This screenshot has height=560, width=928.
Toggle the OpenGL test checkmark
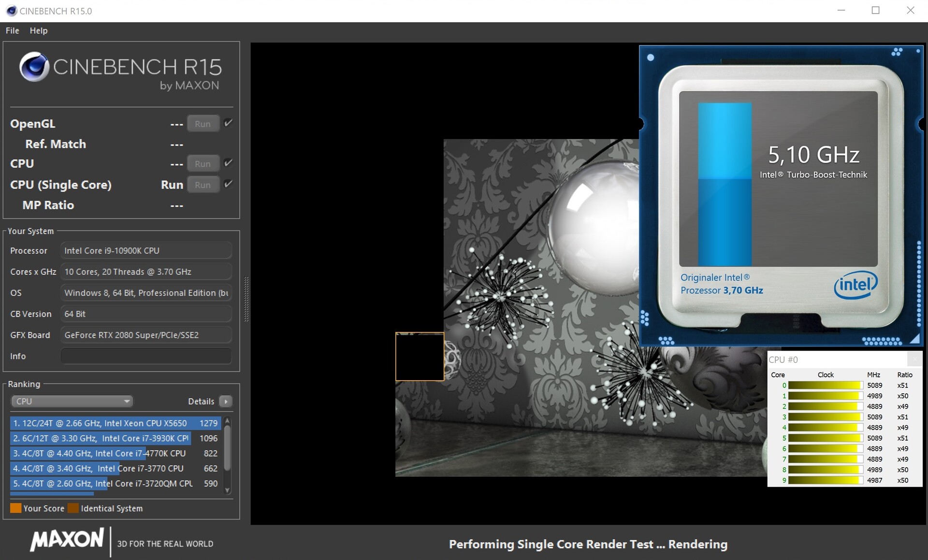click(229, 123)
